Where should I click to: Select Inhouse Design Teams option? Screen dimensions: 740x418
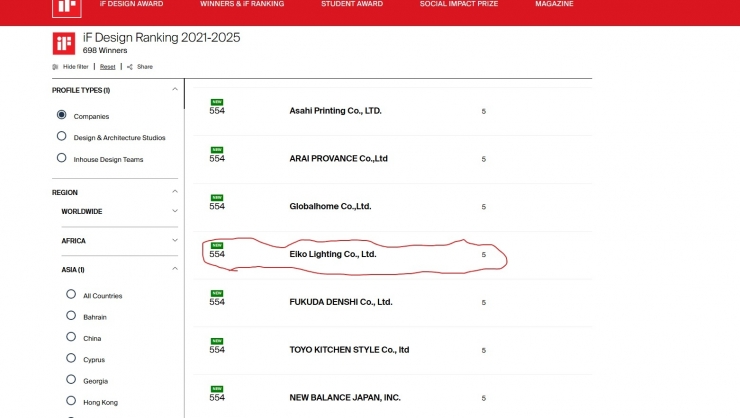coord(61,158)
